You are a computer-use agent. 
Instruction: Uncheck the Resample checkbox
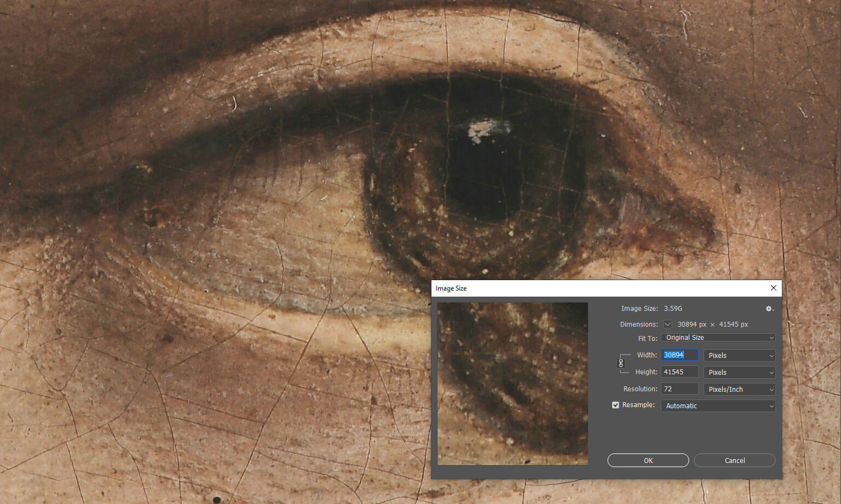(615, 405)
